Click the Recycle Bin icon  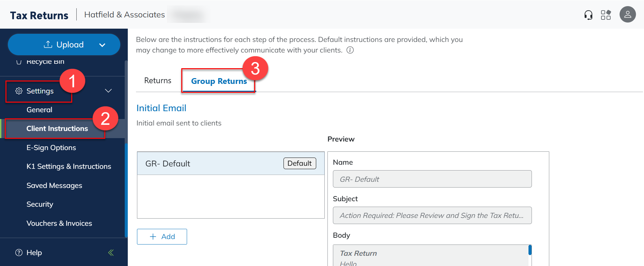pos(19,62)
